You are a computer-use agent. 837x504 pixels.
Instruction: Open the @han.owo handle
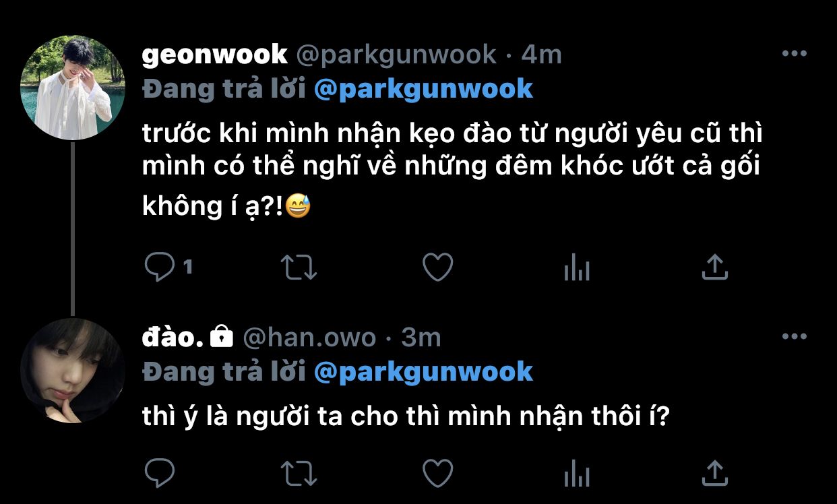click(x=309, y=337)
